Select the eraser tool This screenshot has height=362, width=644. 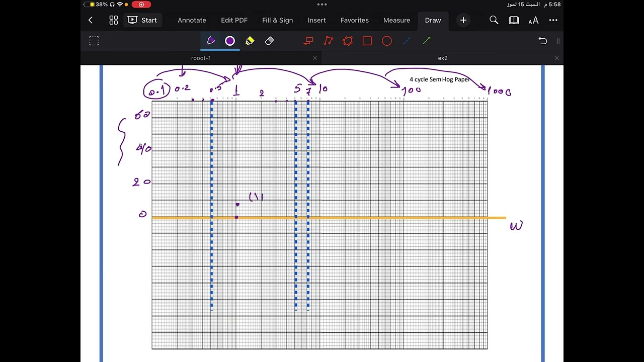(269, 41)
